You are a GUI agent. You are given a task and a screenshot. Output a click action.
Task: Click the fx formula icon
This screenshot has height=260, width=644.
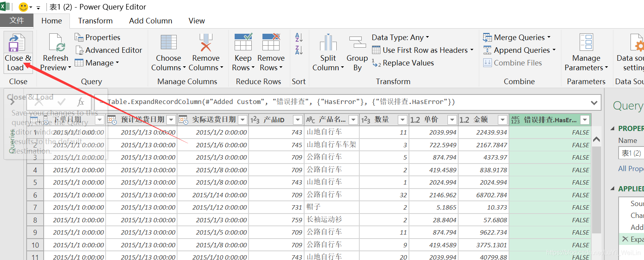click(x=81, y=102)
